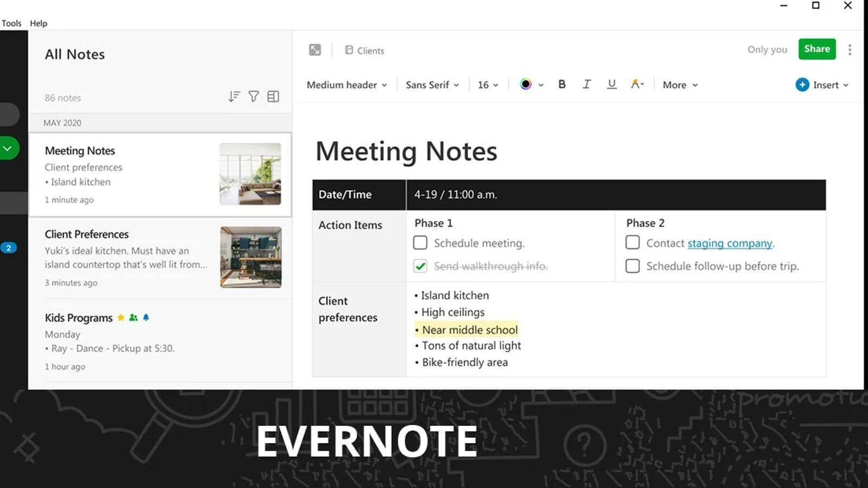Expand the text color chevron
This screenshot has width=868, height=488.
pyautogui.click(x=541, y=85)
